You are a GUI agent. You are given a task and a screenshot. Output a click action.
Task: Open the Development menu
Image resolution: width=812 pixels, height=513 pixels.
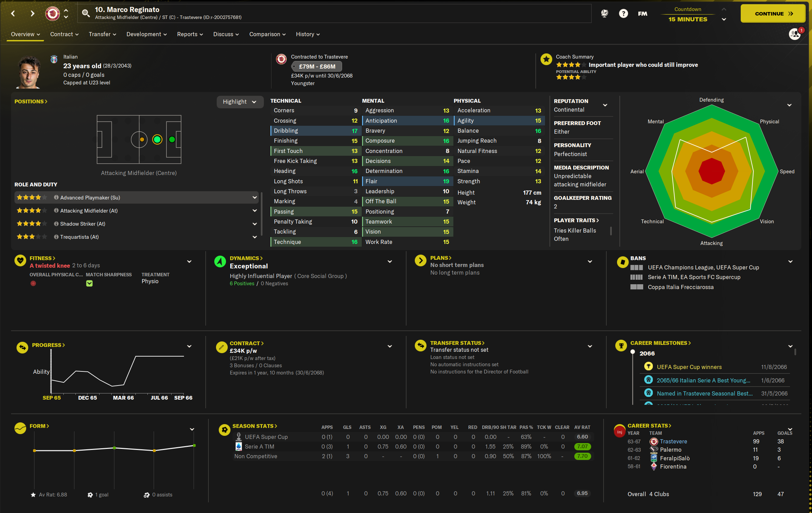point(147,34)
